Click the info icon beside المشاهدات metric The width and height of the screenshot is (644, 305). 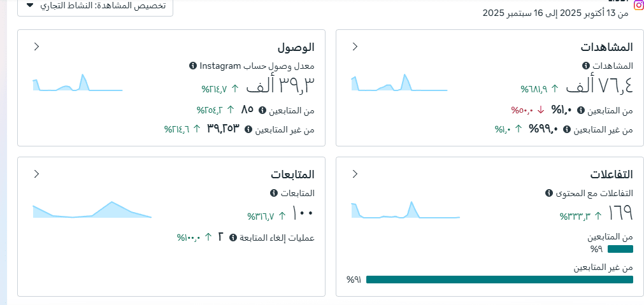click(x=585, y=66)
